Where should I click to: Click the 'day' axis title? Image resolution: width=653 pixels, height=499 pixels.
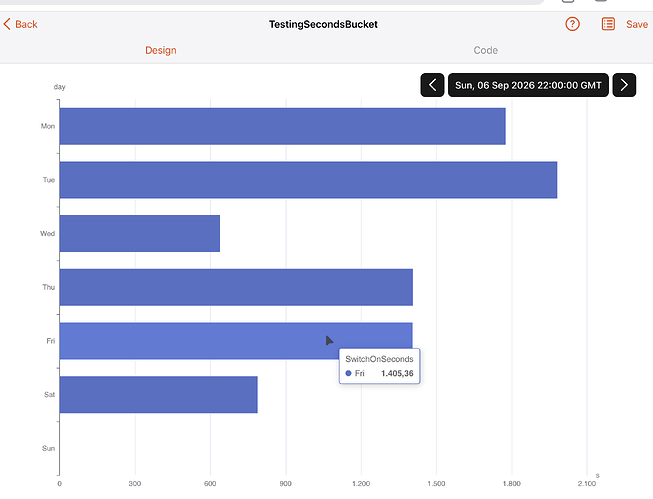click(x=60, y=87)
